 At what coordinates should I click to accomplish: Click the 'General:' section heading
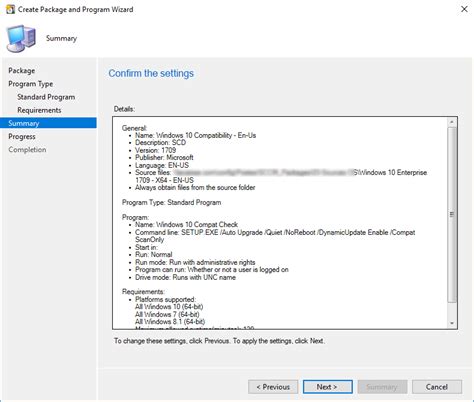coord(134,128)
